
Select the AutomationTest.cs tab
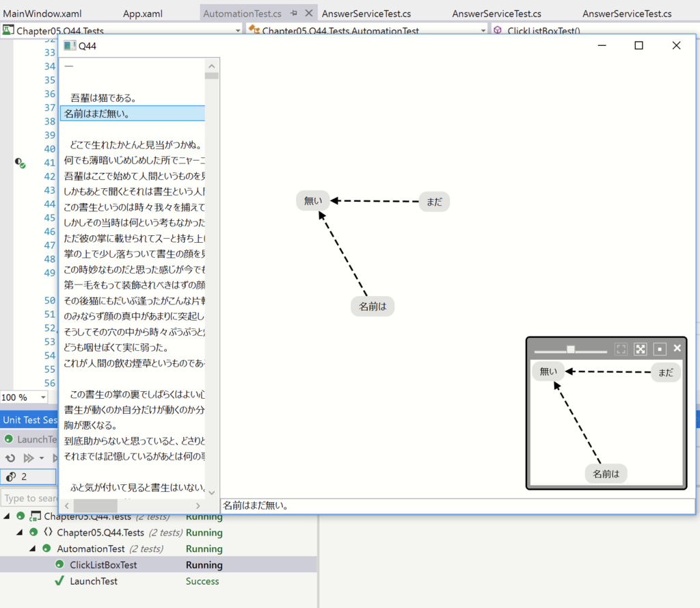(x=243, y=14)
